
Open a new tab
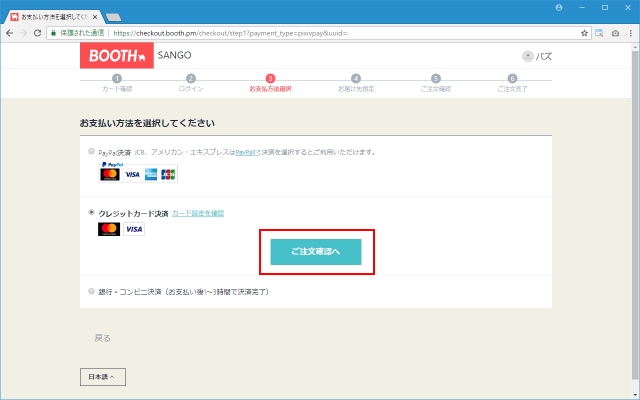(x=113, y=17)
